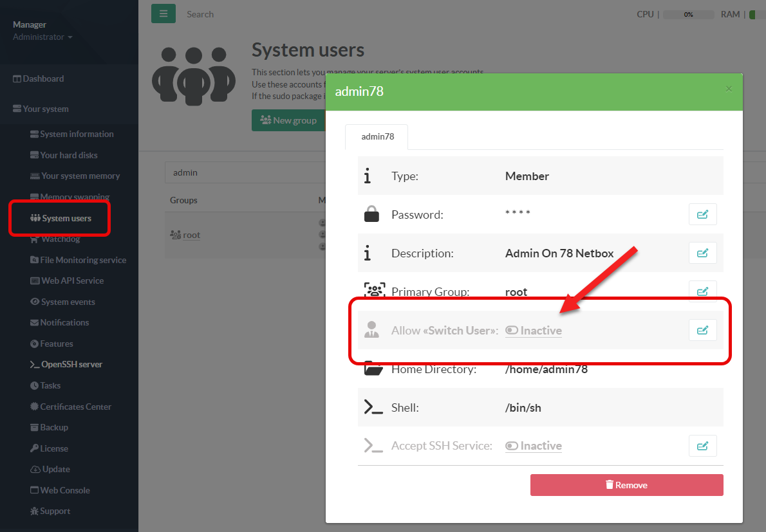The image size is (766, 532).
Task: Open OpenSSH server from sidebar
Action: [71, 364]
